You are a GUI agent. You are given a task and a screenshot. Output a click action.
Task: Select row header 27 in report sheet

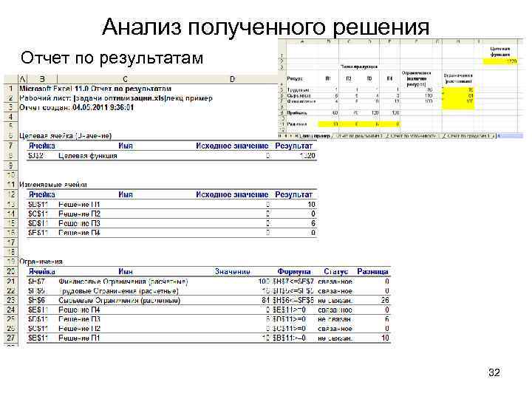[10, 338]
